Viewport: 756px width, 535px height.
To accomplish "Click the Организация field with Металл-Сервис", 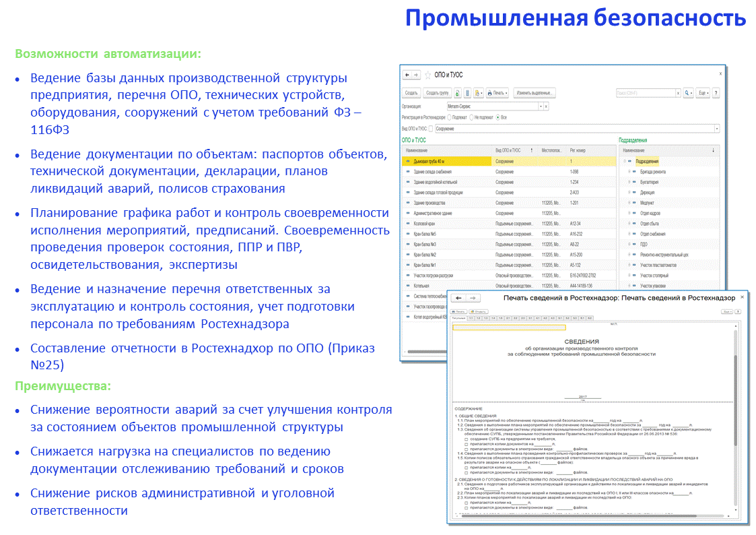I will (x=492, y=106).
